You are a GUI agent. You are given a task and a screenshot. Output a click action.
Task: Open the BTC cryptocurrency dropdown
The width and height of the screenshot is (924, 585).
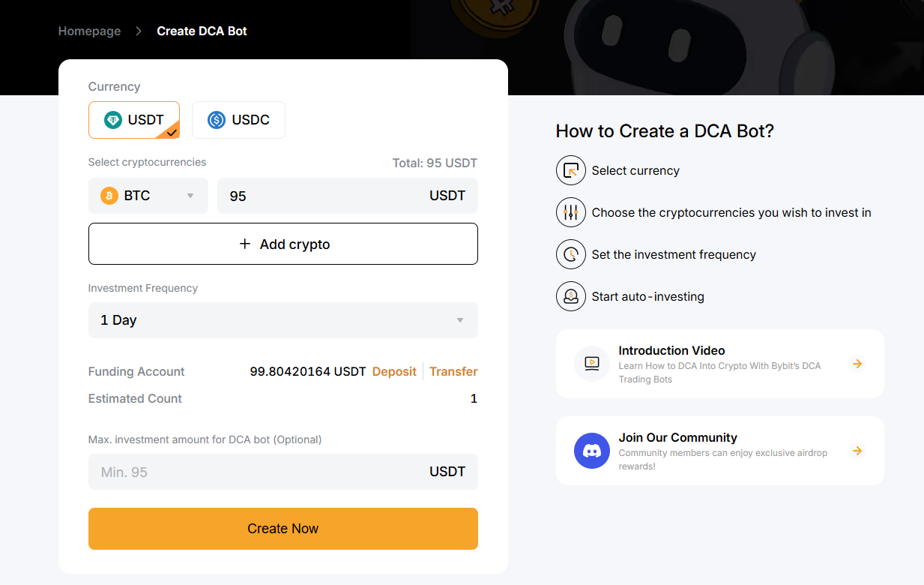click(x=148, y=196)
